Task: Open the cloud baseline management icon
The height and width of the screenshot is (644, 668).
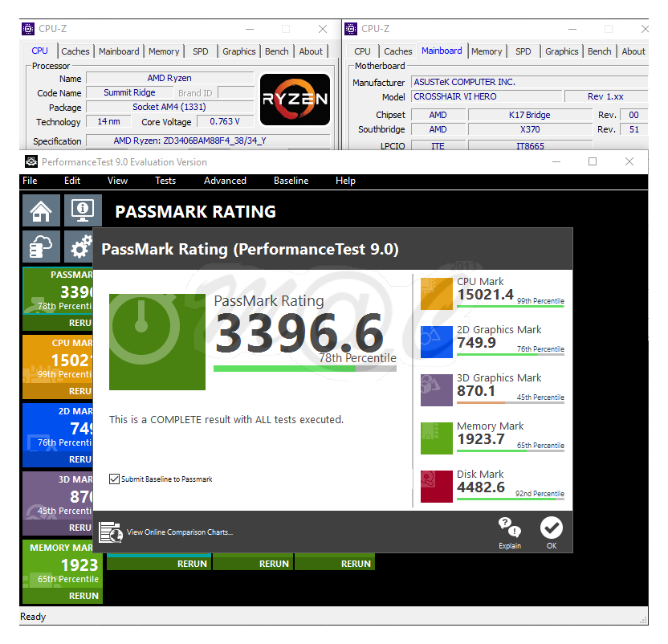Action: (x=41, y=247)
